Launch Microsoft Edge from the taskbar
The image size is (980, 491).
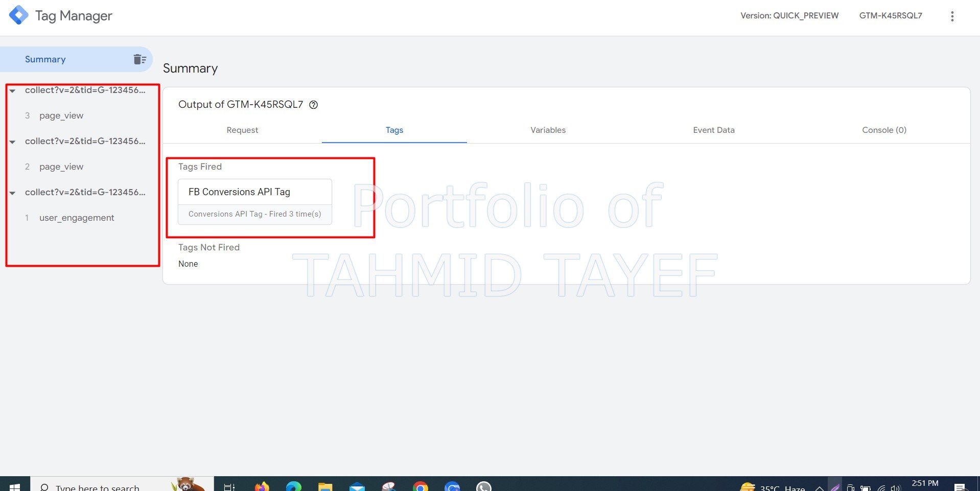coord(293,486)
